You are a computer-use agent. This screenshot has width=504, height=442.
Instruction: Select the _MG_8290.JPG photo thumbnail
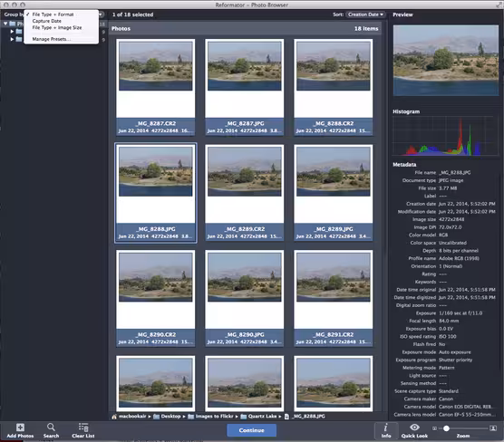(x=244, y=298)
